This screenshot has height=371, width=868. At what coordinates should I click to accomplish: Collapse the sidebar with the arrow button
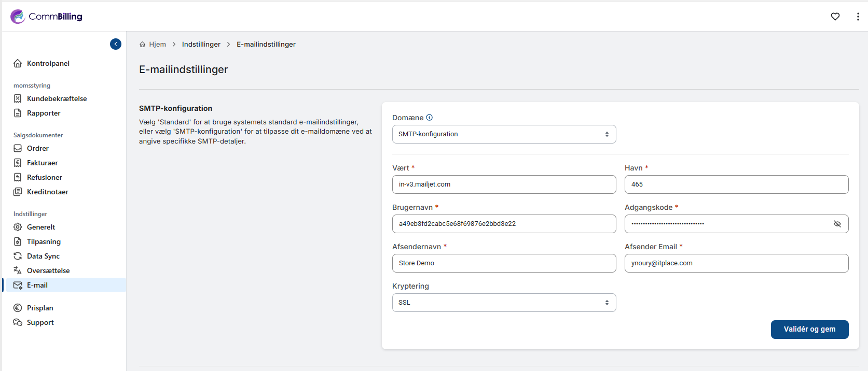pyautogui.click(x=116, y=44)
